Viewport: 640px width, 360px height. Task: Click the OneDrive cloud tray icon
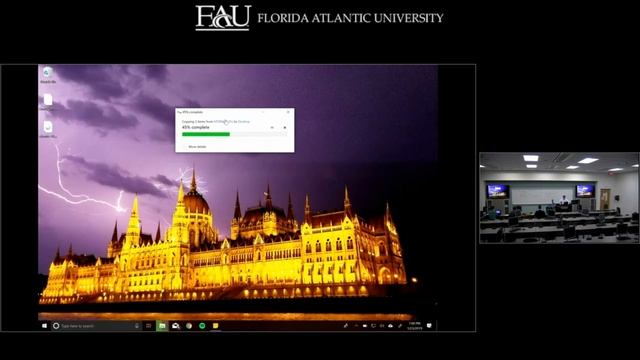[390, 326]
